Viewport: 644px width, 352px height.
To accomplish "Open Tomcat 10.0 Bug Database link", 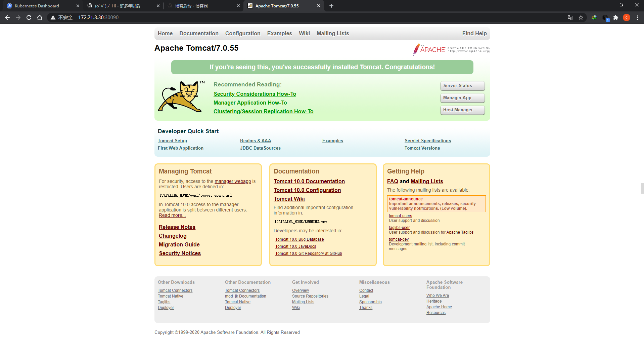I will [300, 239].
